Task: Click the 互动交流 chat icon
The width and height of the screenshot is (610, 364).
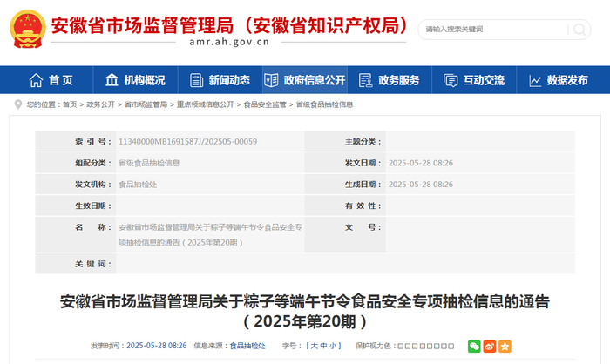Action: (x=451, y=80)
